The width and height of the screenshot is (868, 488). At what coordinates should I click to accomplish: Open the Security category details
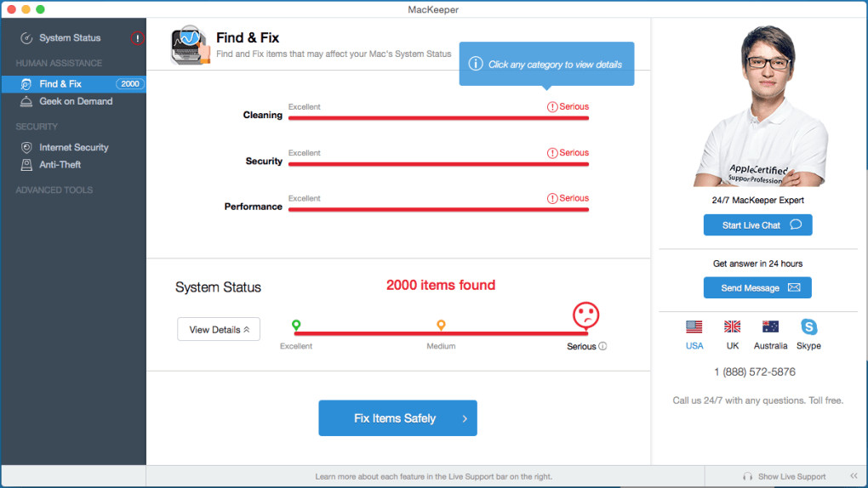coord(264,161)
